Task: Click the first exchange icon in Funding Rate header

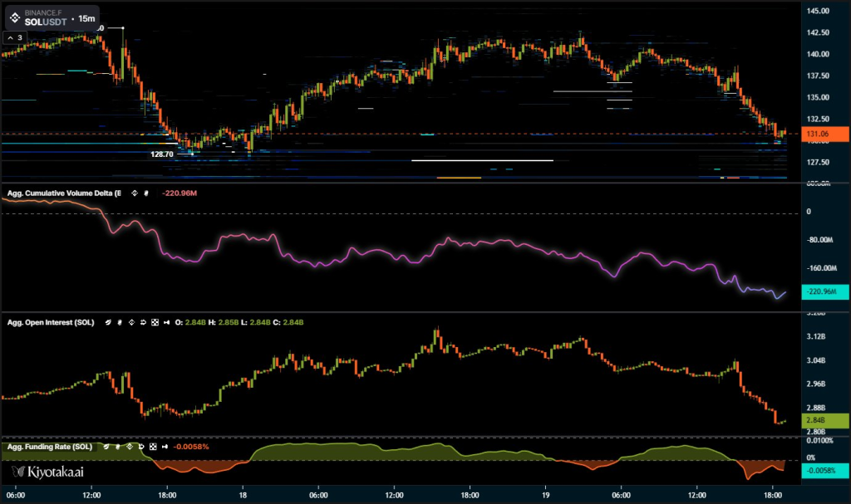Action: (104, 447)
